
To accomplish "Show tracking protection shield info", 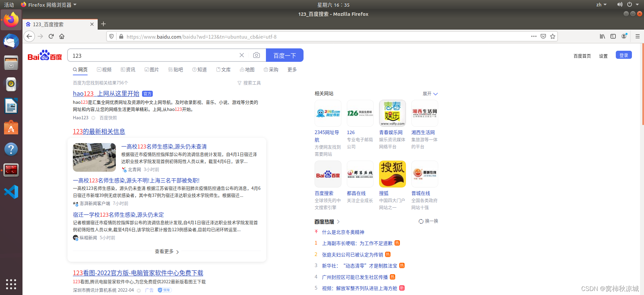I will tap(112, 37).
